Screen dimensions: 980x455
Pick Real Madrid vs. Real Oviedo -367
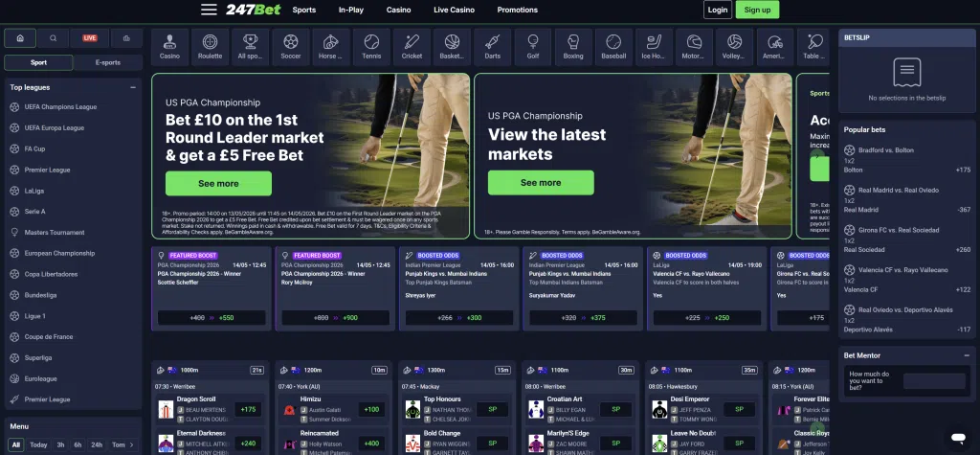pyautogui.click(x=907, y=200)
